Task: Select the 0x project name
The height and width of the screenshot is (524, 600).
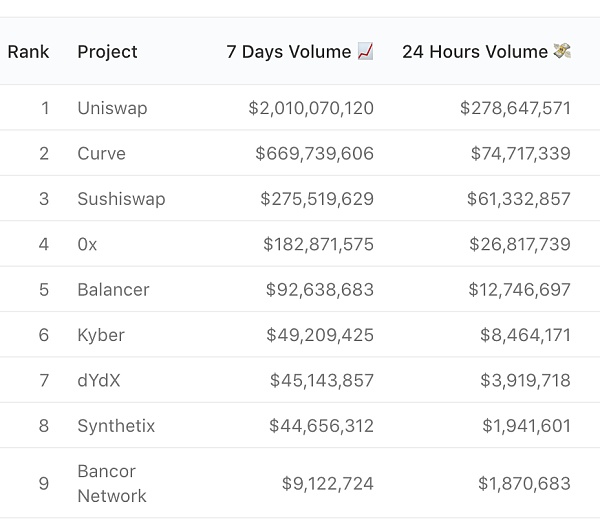Action: click(x=87, y=244)
